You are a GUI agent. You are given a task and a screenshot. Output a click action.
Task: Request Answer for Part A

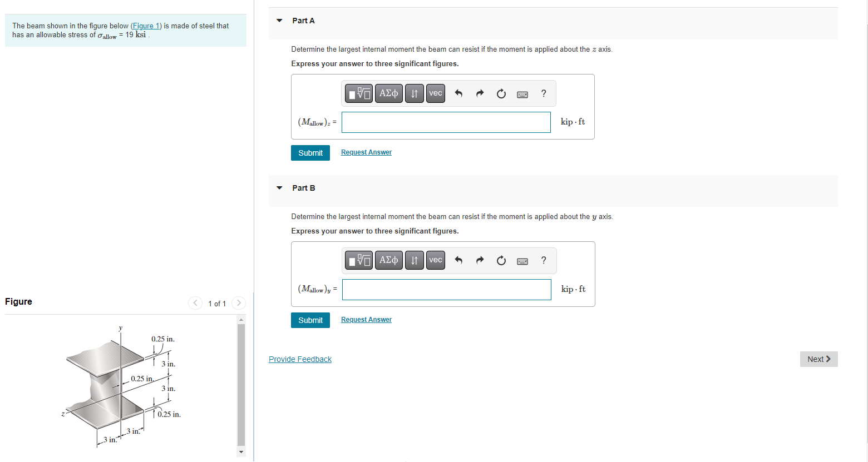coord(366,152)
